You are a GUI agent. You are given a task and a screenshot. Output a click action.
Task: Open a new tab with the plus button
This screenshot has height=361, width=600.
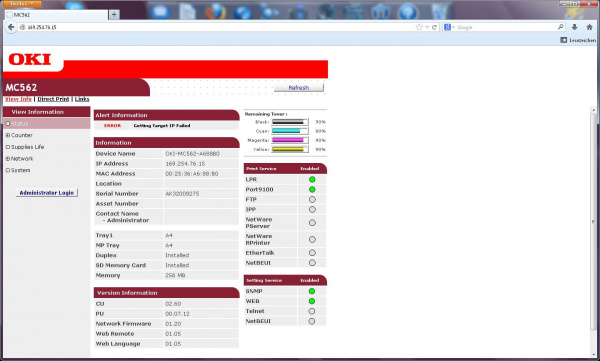coord(114,15)
